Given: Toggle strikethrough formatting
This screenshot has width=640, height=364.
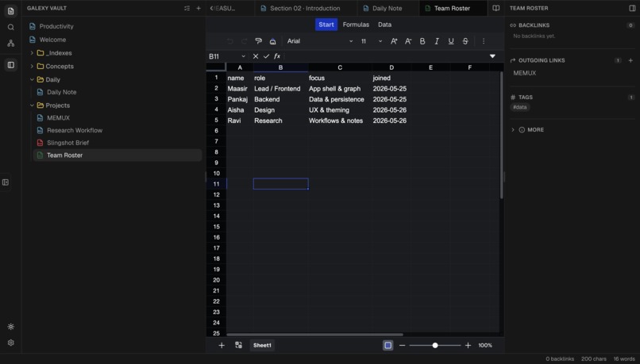Looking at the screenshot, I should tap(465, 41).
